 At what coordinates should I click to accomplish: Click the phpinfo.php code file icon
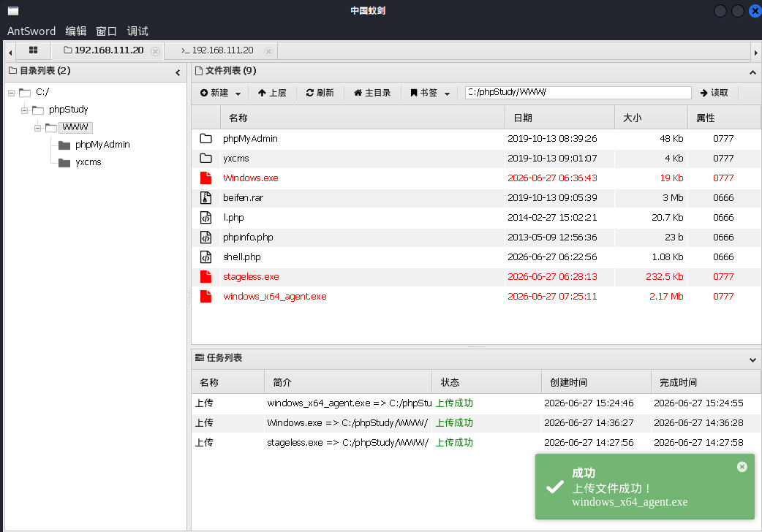point(206,237)
